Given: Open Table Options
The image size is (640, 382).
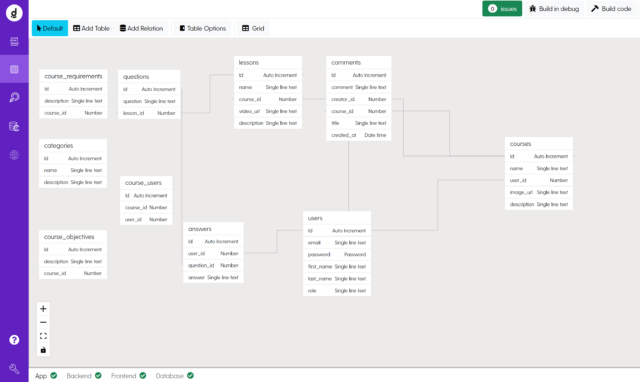Looking at the screenshot, I should click(x=203, y=28).
